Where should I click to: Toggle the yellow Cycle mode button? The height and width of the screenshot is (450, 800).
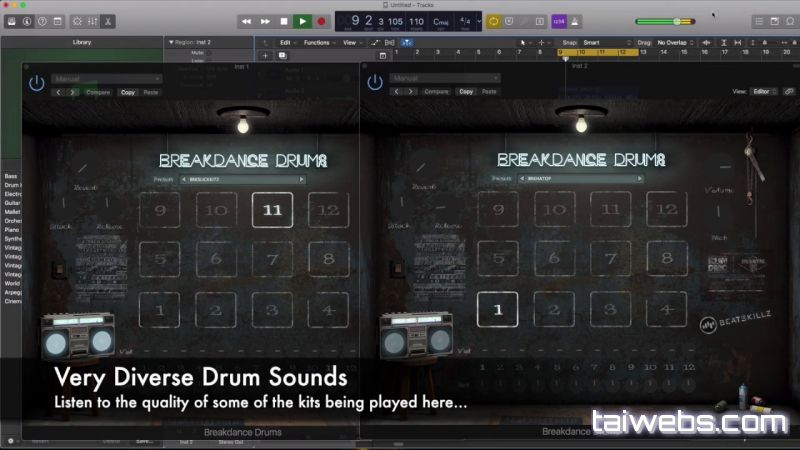[493, 21]
